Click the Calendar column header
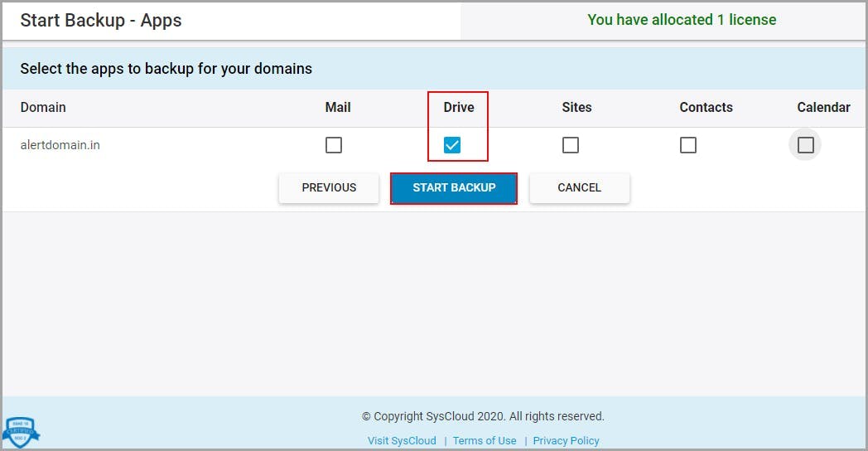Image resolution: width=868 pixels, height=451 pixels. [x=824, y=108]
